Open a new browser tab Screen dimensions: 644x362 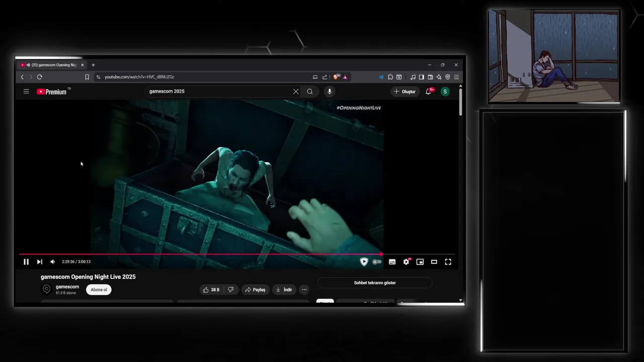93,65
